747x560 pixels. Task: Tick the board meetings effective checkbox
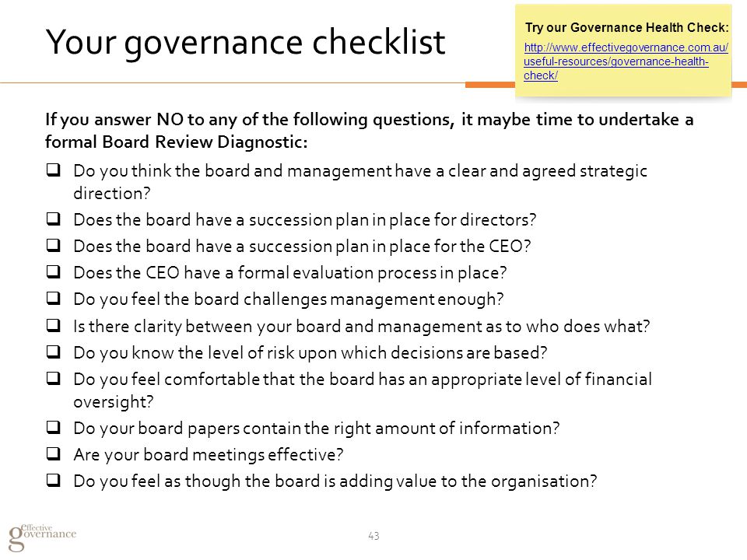54,453
